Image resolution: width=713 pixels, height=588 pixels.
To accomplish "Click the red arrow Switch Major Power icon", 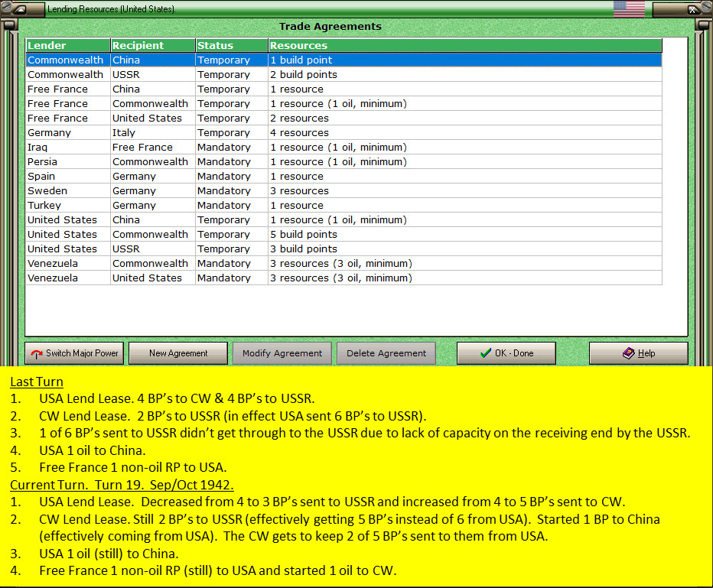I will pos(37,353).
